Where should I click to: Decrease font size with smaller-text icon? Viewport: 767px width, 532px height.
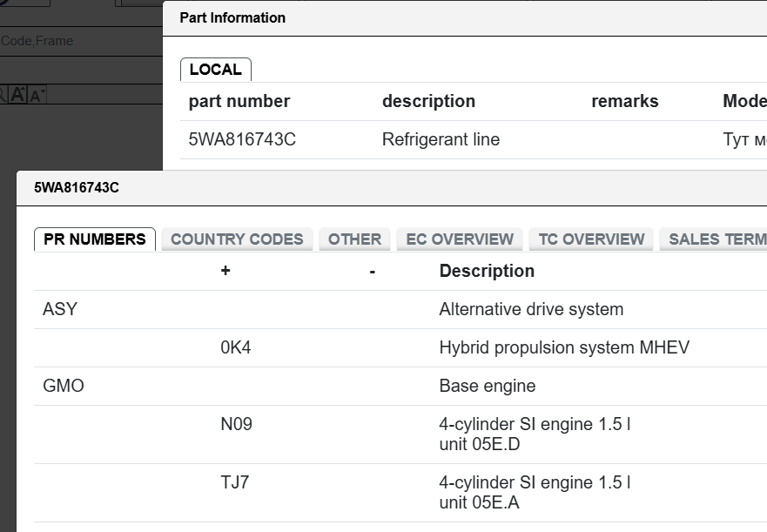pos(37,94)
